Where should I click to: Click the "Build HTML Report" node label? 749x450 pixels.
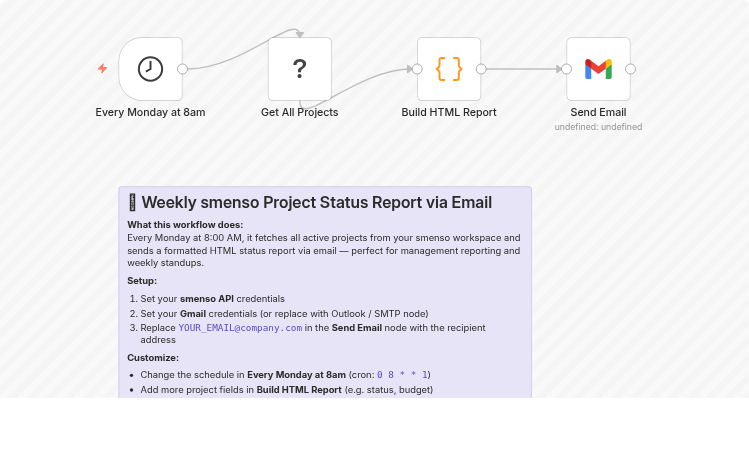point(449,112)
